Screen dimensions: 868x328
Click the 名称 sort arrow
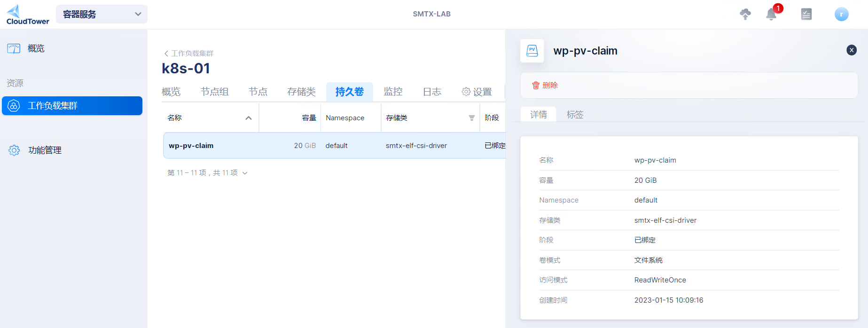point(249,118)
